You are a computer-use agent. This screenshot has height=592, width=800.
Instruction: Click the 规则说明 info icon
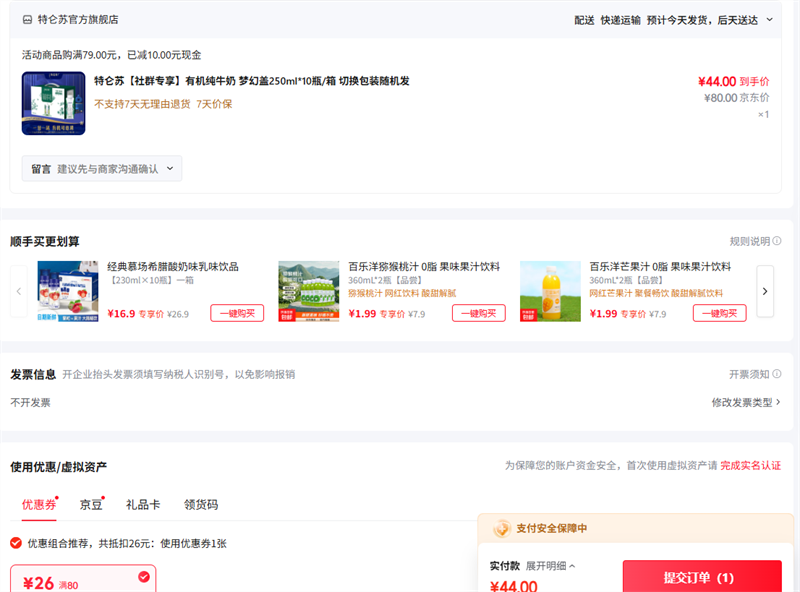point(777,242)
